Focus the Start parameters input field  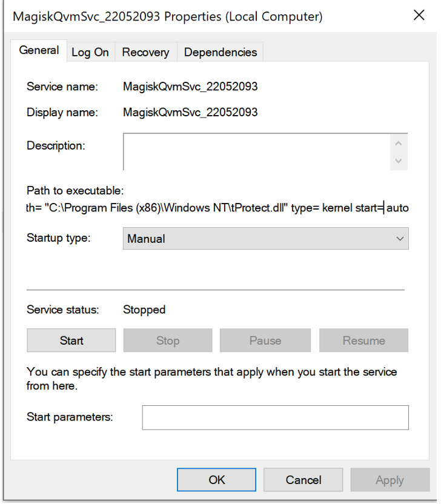click(275, 417)
